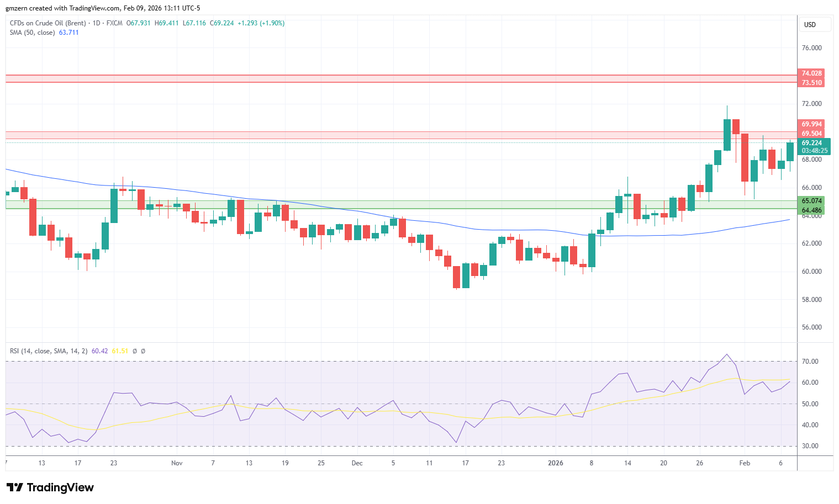
Task: Click the green support zone band
Action: point(401,205)
